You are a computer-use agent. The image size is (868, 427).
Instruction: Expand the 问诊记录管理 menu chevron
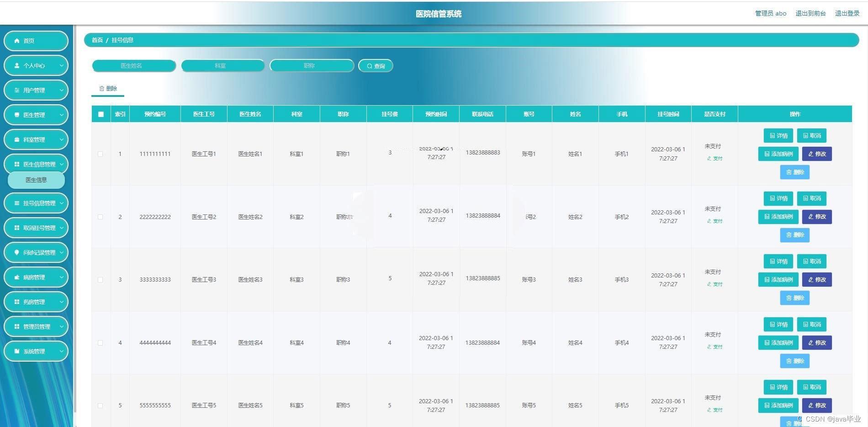click(61, 252)
